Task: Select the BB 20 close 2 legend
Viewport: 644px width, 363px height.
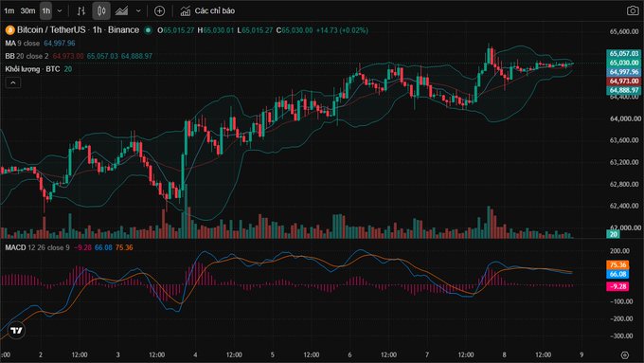Action: click(27, 56)
